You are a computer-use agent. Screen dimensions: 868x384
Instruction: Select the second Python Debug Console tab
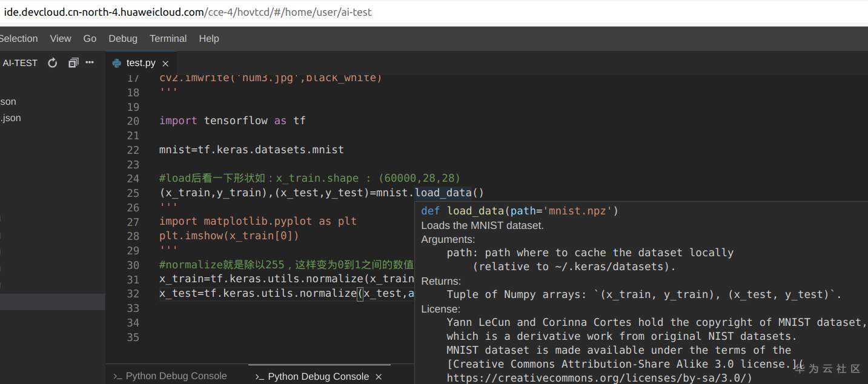[x=319, y=376]
